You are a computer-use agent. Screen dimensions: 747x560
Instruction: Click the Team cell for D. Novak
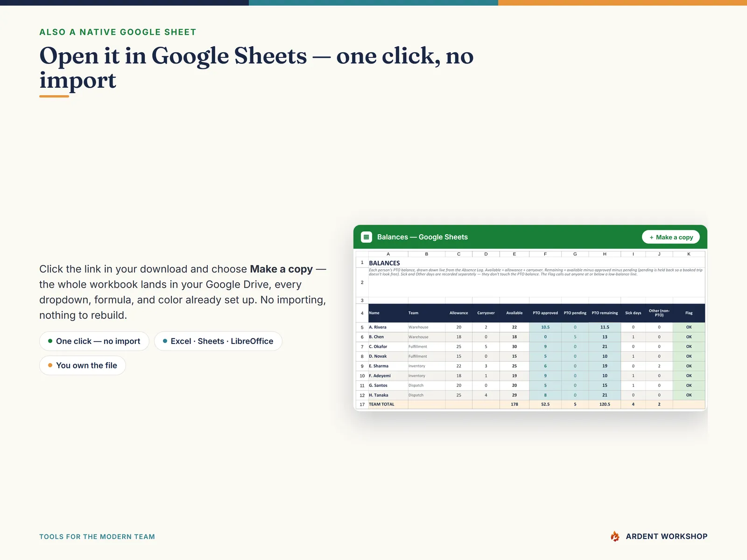coord(426,357)
